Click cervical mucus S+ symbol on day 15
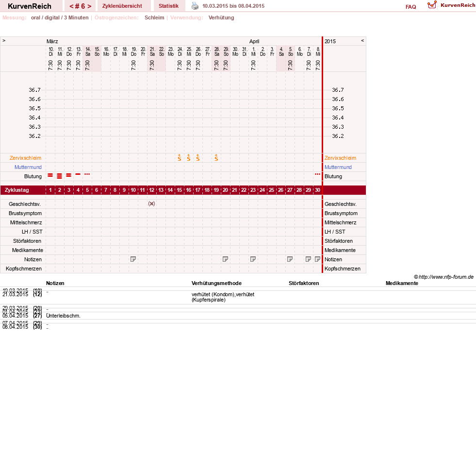The width and height of the screenshot is (476, 455). click(180, 157)
